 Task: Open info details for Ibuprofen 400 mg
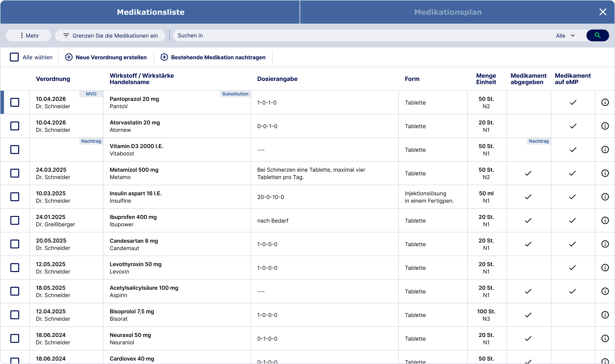(605, 220)
